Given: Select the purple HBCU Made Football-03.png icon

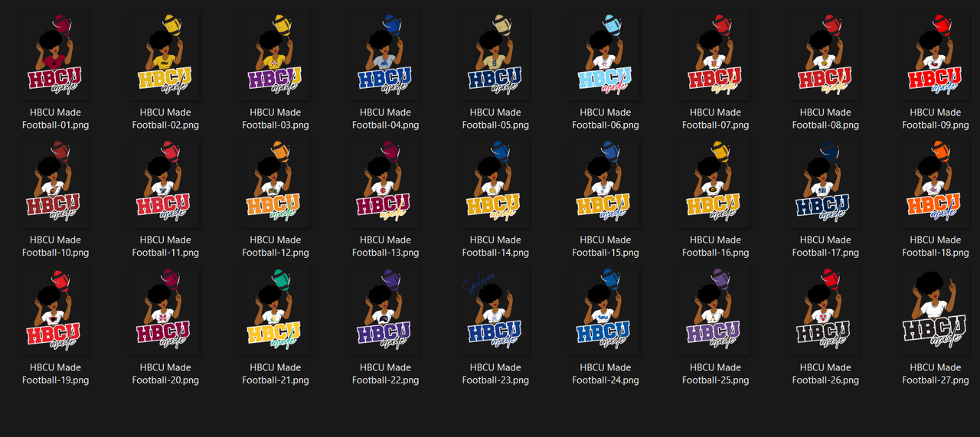Looking at the screenshot, I should point(276,55).
